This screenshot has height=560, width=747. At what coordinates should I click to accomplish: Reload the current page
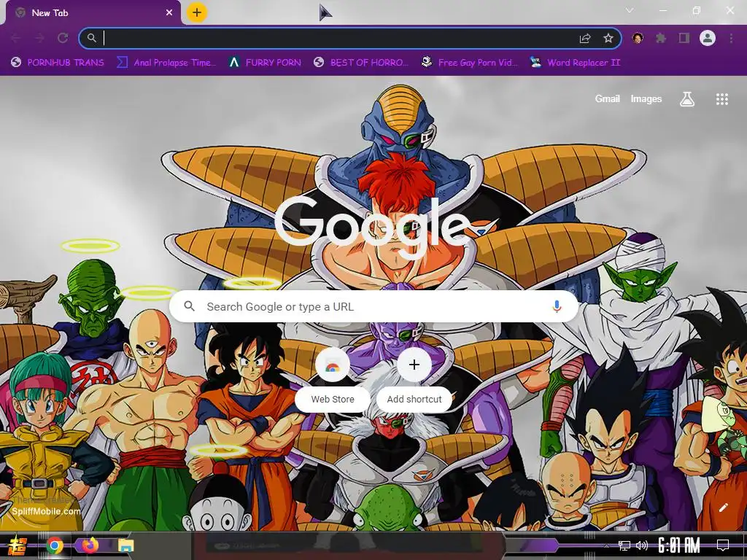(63, 38)
